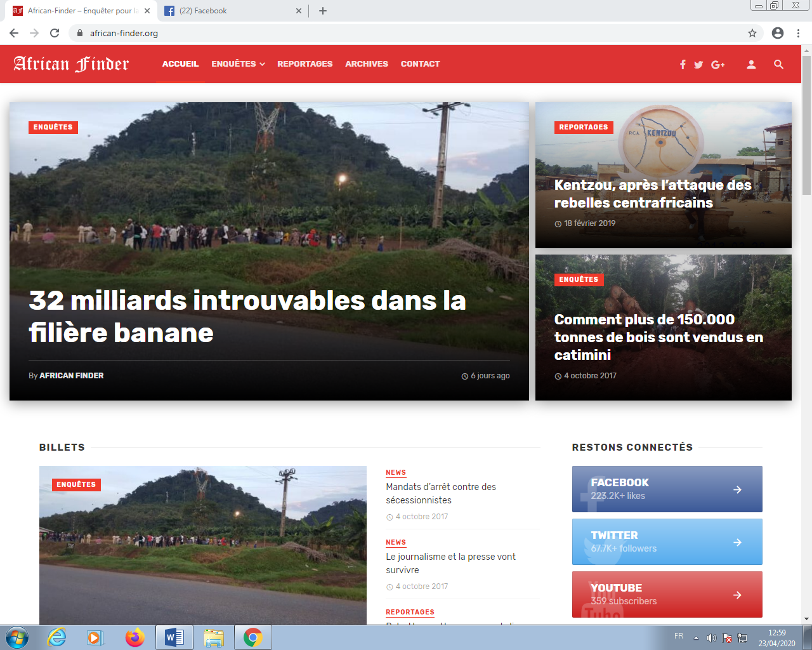Screen dimensions: 812x650
Task: Select the African-Finder browser tab
Action: pos(79,11)
